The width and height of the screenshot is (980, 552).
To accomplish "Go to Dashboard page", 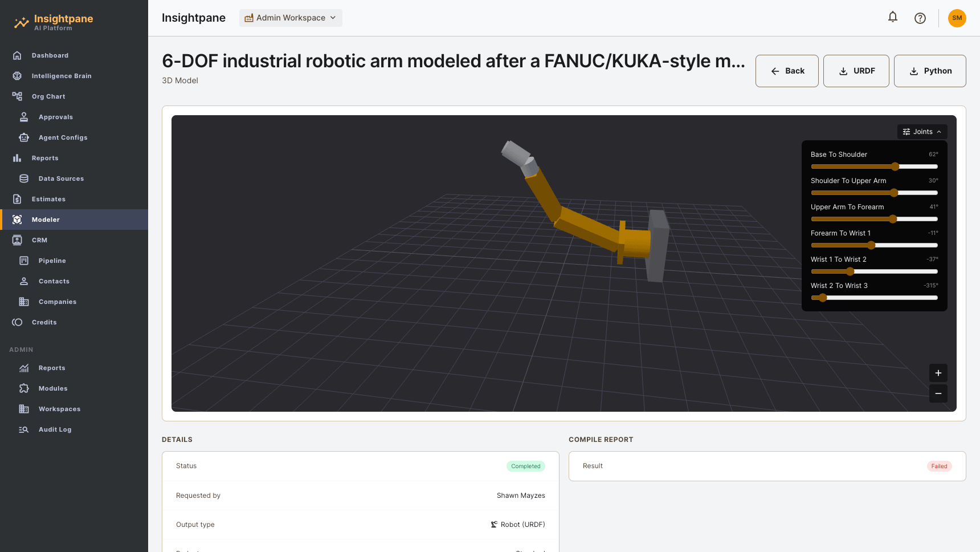I will (x=74, y=55).
